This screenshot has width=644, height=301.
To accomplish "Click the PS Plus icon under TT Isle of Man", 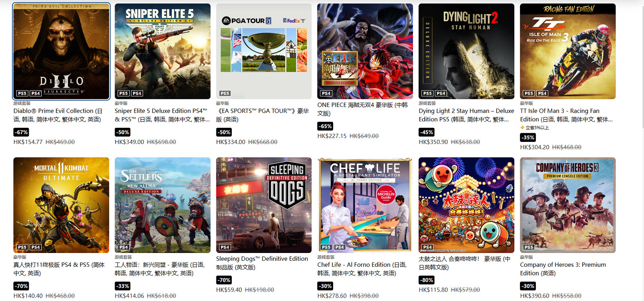I will 522,127.
